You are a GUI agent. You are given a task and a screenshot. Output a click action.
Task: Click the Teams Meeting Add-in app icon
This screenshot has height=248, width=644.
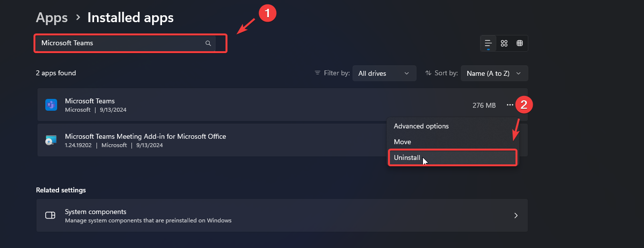coord(51,140)
